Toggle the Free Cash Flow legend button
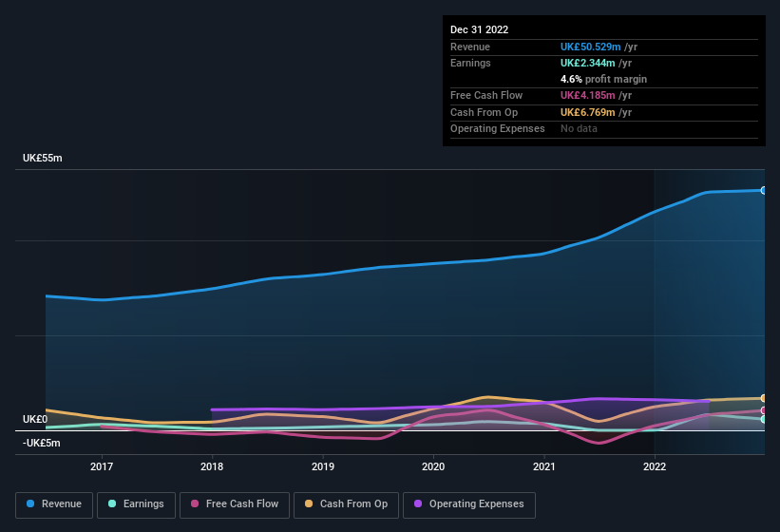Image resolution: width=780 pixels, height=532 pixels. click(235, 504)
